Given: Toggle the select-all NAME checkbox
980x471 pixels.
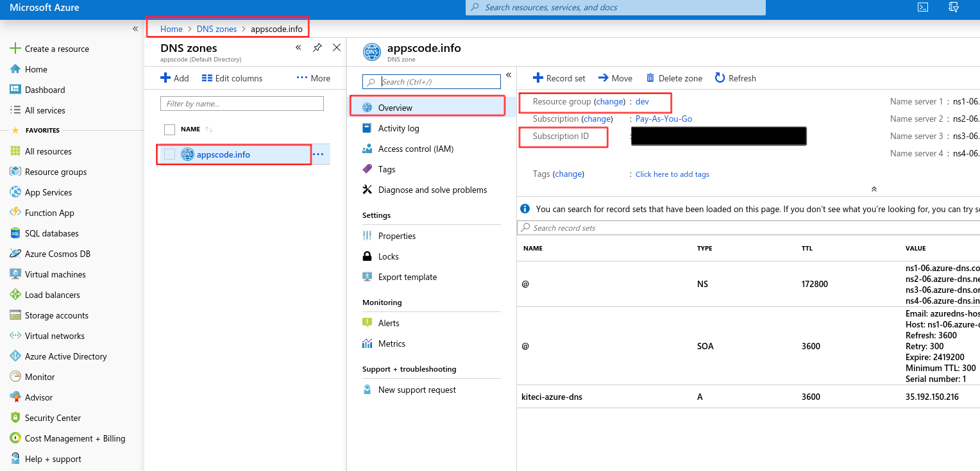Looking at the screenshot, I should (x=169, y=129).
